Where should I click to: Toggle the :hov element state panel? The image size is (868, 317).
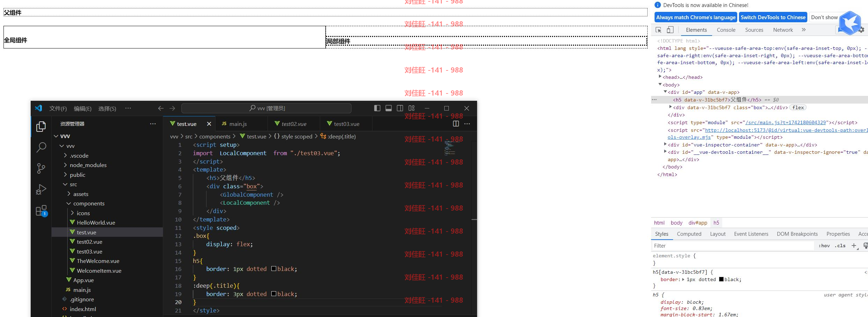point(824,246)
